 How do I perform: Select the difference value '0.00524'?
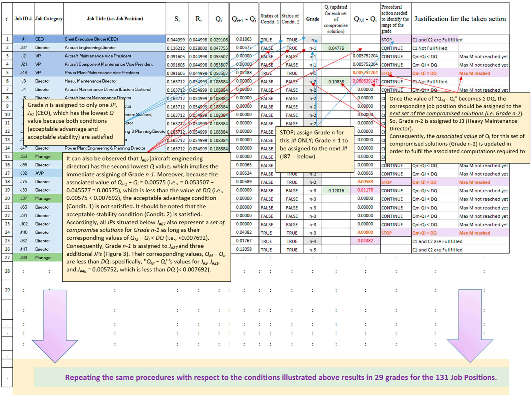(x=244, y=173)
